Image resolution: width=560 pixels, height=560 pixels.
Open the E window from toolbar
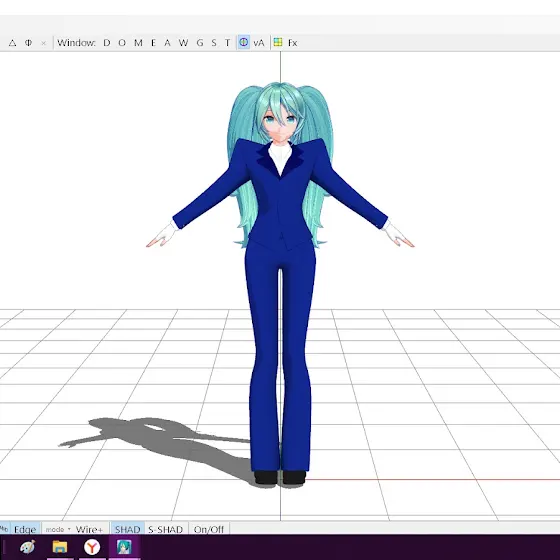153,43
